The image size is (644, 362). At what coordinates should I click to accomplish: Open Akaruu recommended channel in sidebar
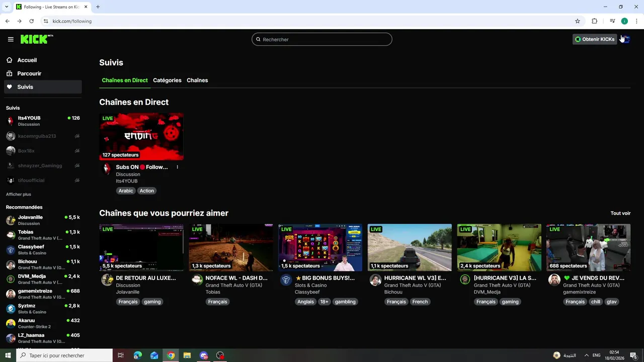pyautogui.click(x=43, y=323)
